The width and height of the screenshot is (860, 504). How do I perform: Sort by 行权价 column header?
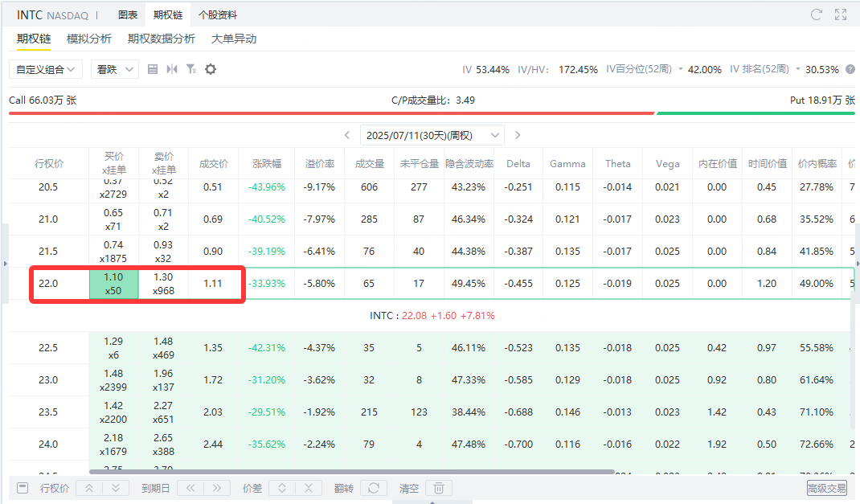49,163
